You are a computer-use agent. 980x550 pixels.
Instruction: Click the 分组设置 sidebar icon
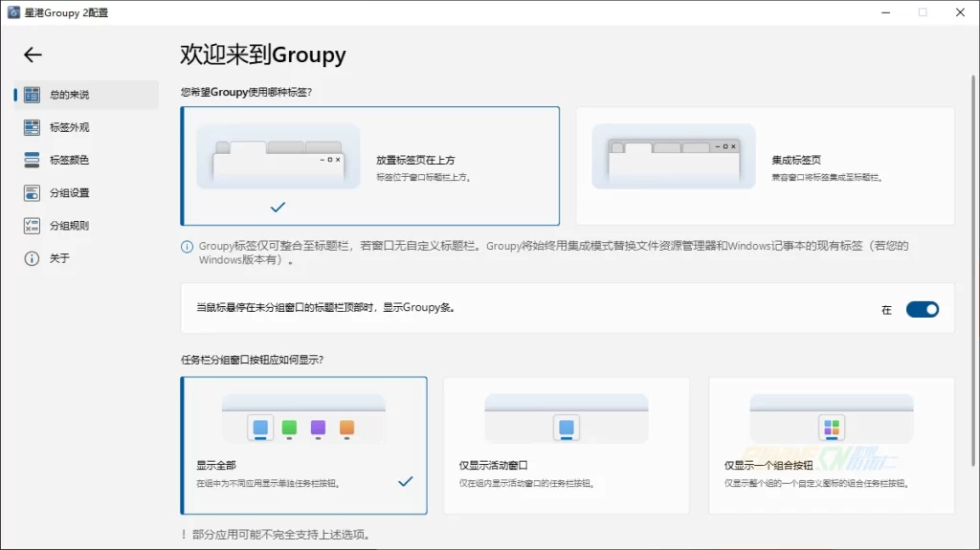32,193
